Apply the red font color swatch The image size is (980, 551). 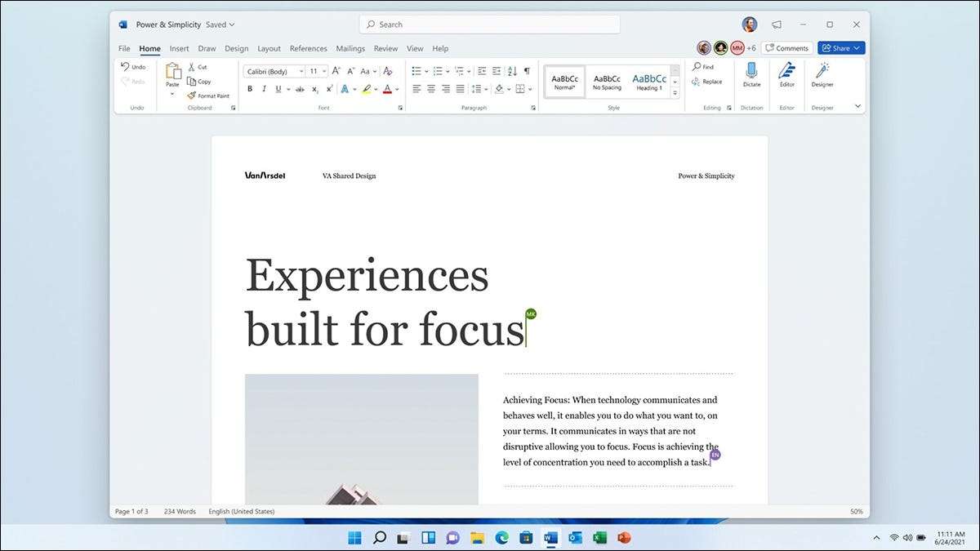click(x=388, y=89)
